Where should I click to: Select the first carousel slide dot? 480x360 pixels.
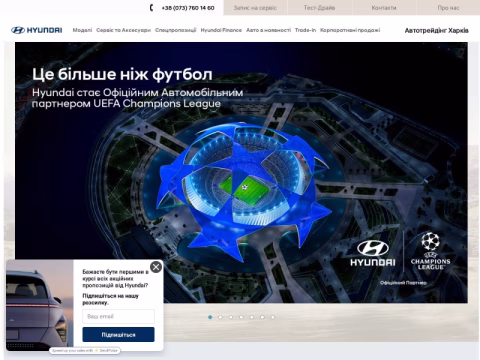[210, 317]
